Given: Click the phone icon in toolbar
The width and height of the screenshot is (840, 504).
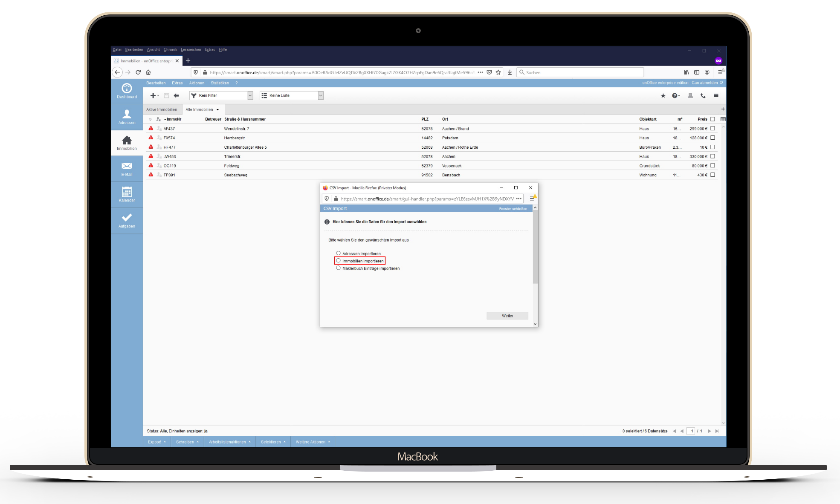Looking at the screenshot, I should (x=703, y=96).
